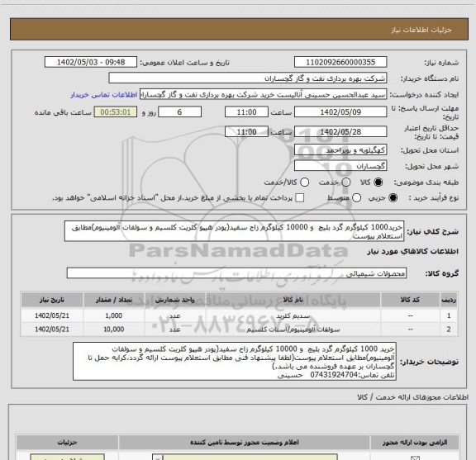Click the نام کالا column header

[x=293, y=300]
